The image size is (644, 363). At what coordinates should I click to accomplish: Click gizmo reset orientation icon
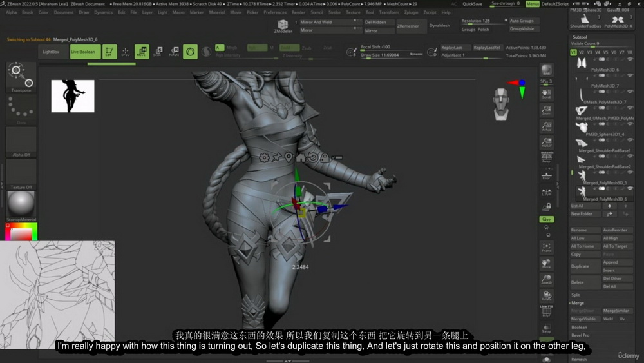coord(313,157)
